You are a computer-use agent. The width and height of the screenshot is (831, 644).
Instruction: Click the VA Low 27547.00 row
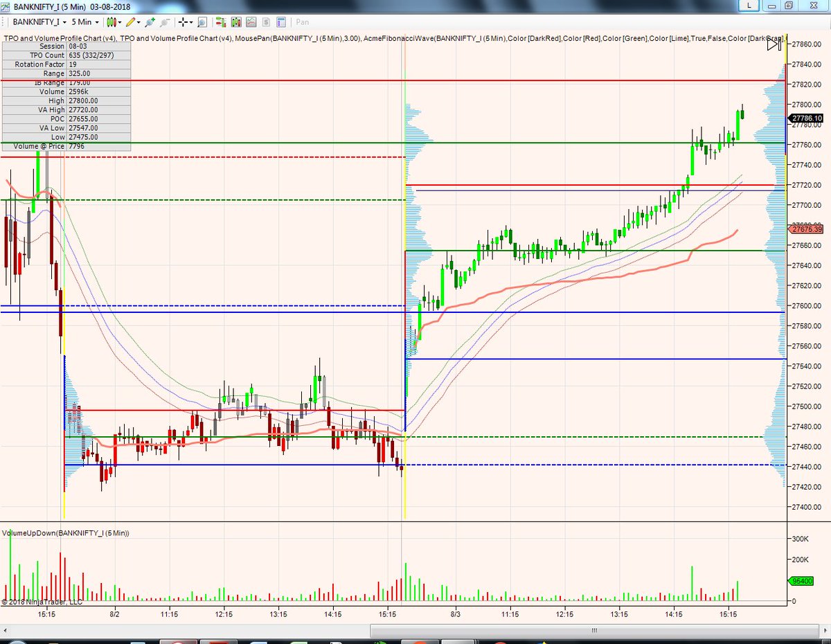point(65,127)
